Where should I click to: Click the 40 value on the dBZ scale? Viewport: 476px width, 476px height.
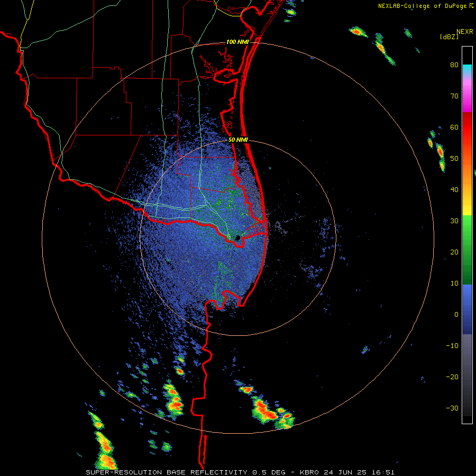(x=454, y=190)
